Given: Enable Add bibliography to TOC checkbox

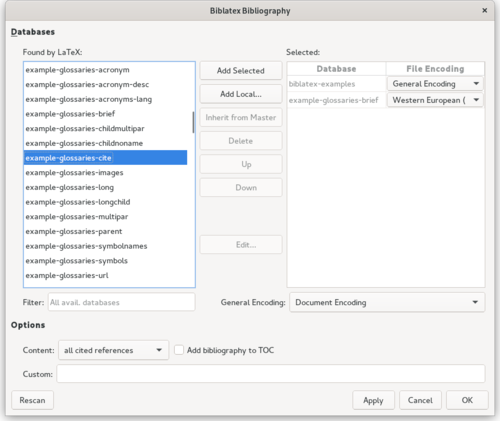Looking at the screenshot, I should pyautogui.click(x=179, y=350).
